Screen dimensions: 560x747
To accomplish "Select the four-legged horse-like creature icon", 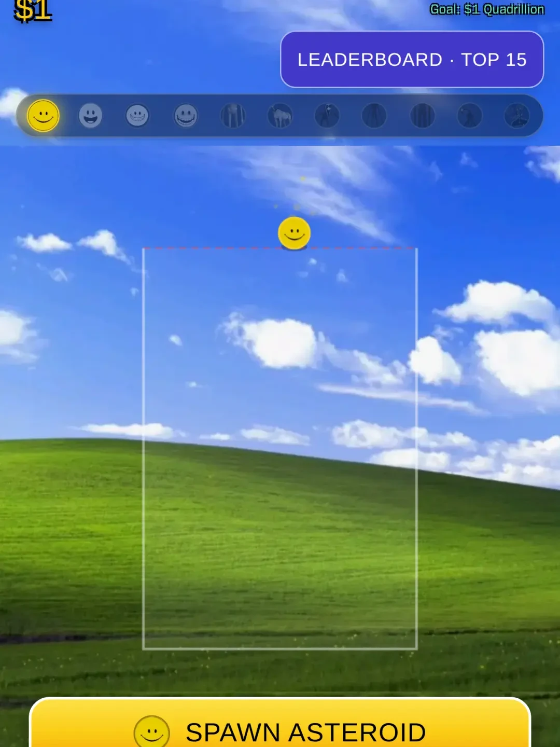I will tap(280, 116).
